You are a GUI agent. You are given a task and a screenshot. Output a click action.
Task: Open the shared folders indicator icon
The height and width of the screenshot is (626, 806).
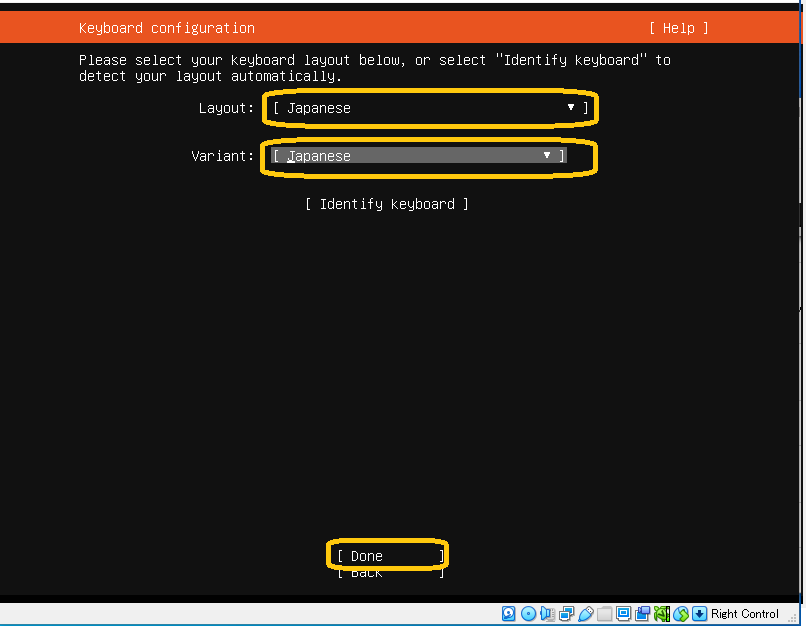(604, 614)
